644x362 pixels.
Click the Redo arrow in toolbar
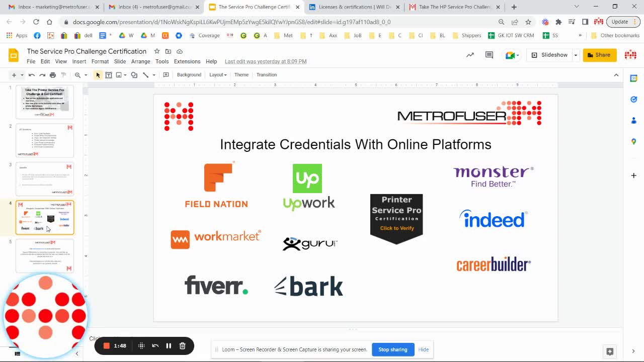[42, 75]
